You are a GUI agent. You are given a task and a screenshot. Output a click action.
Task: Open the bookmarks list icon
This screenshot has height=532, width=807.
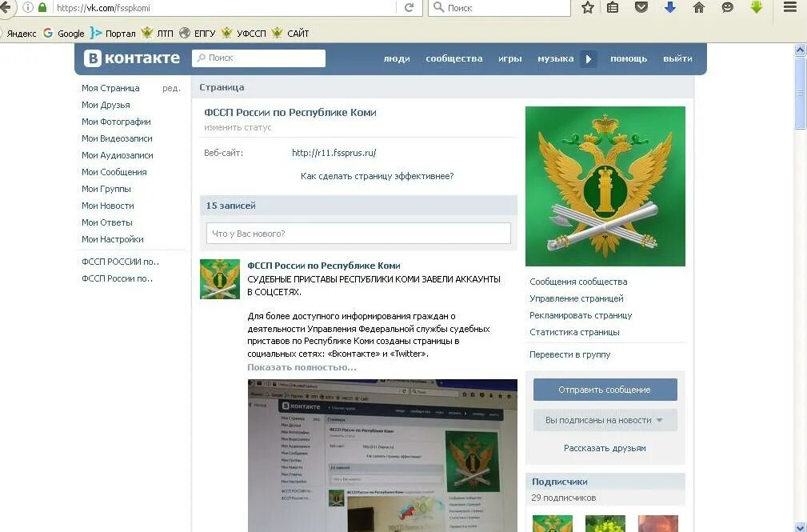[613, 7]
